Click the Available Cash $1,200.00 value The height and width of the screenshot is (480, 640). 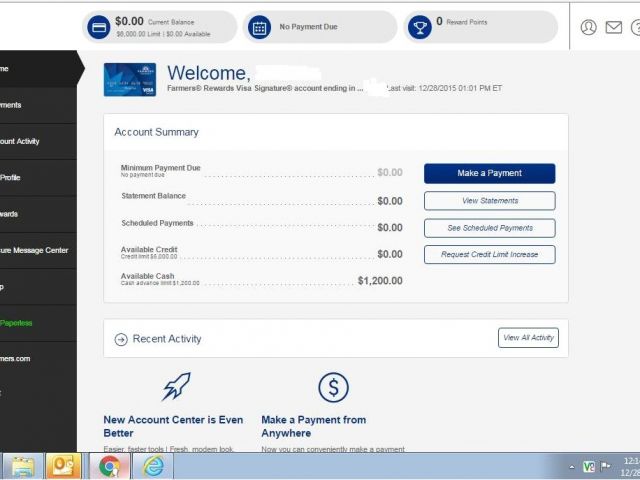(x=380, y=281)
